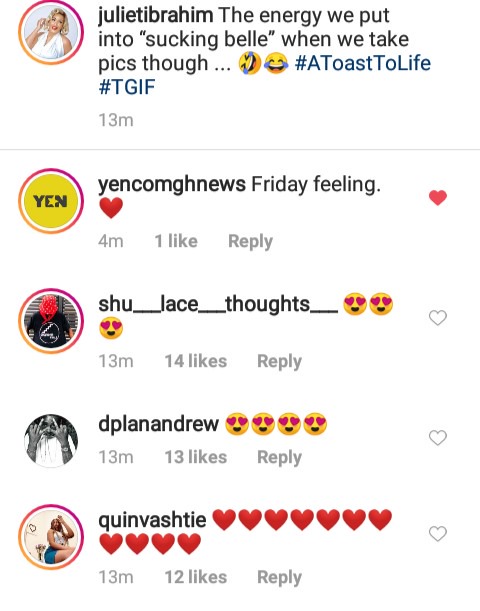The height and width of the screenshot is (611, 480).
Task: Like dplanandrew's comment heart icon
Action: (x=438, y=438)
